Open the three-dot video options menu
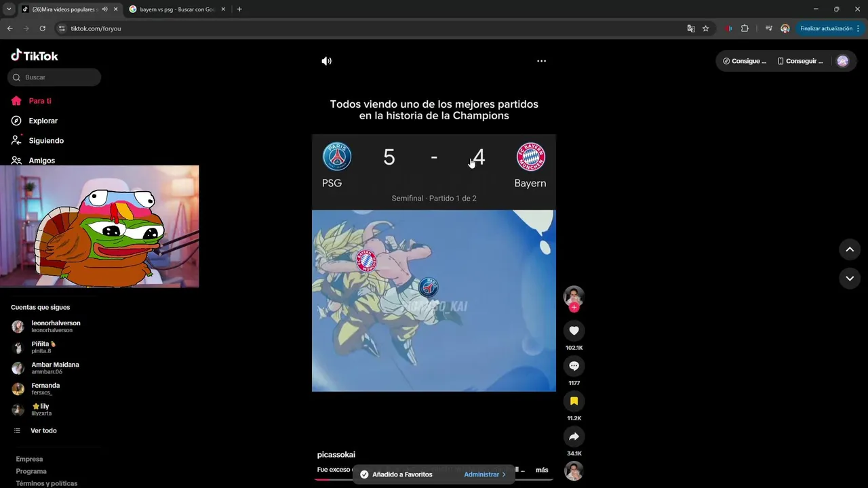Screen dimensions: 868x488 click(541, 61)
